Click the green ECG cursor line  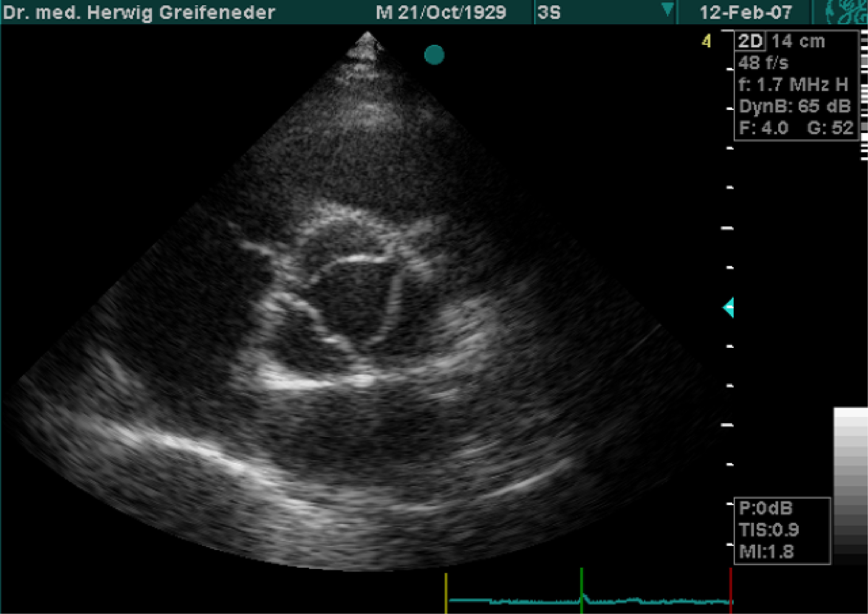point(581,590)
